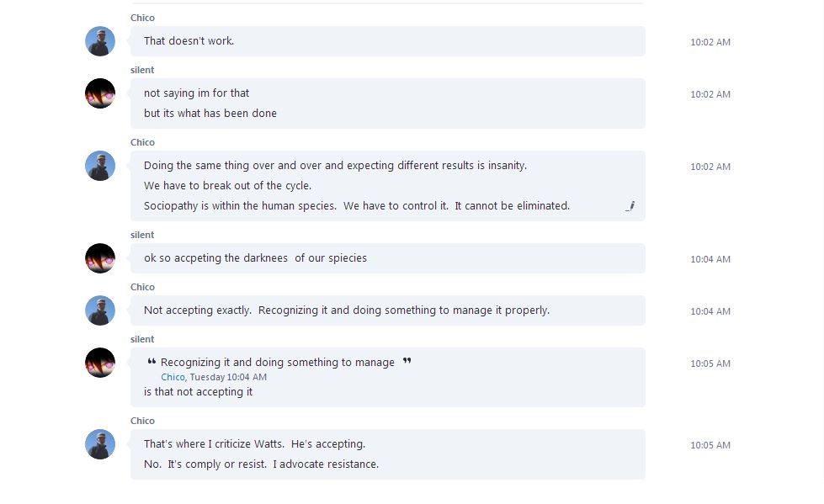Click "Tuesday 10:04 AM" quote timestamp
Screen dimensions: 824x504
point(228,377)
